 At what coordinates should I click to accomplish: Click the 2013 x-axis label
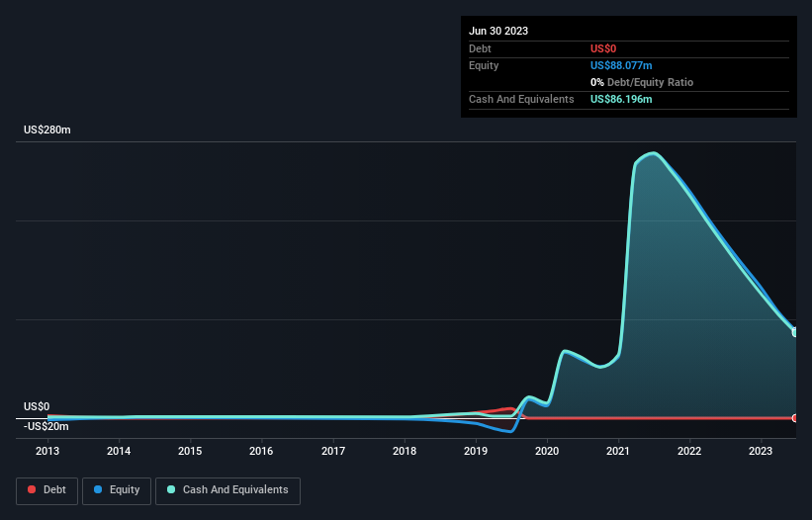tap(47, 451)
